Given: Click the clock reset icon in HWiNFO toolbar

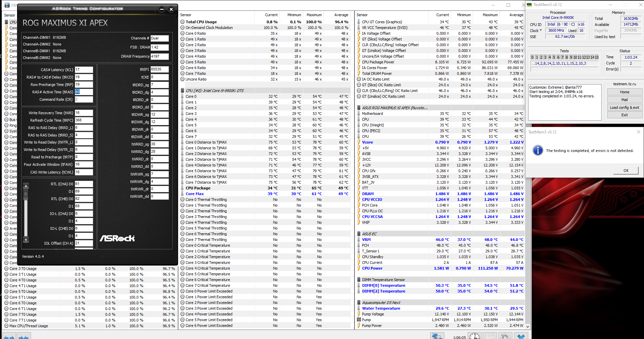Looking at the screenshot, I should click(475, 336).
